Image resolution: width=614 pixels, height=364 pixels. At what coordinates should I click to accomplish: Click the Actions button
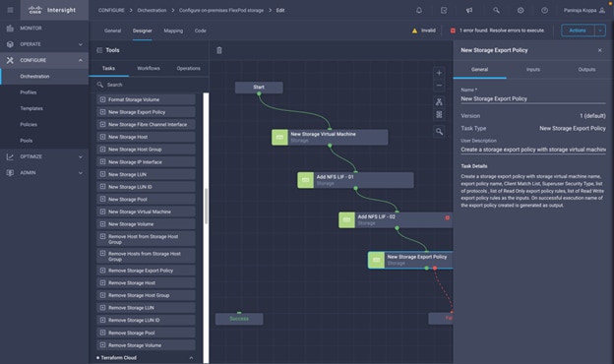(x=578, y=30)
